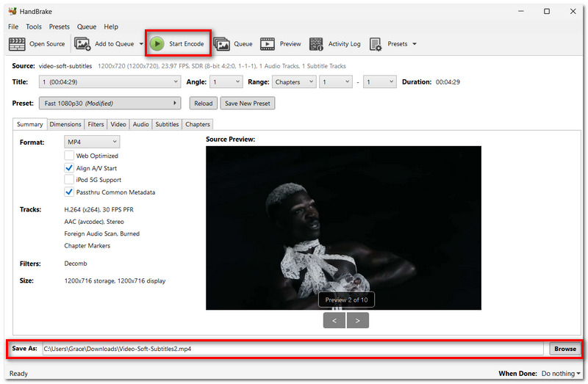This screenshot has height=384, width=588.
Task: Open the Tools menu
Action: 34,26
